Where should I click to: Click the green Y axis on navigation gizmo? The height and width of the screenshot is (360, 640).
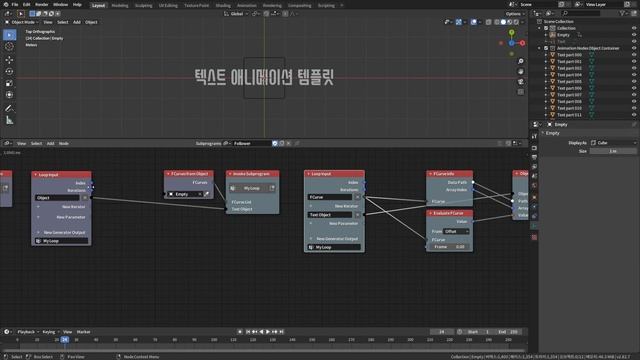tap(511, 32)
